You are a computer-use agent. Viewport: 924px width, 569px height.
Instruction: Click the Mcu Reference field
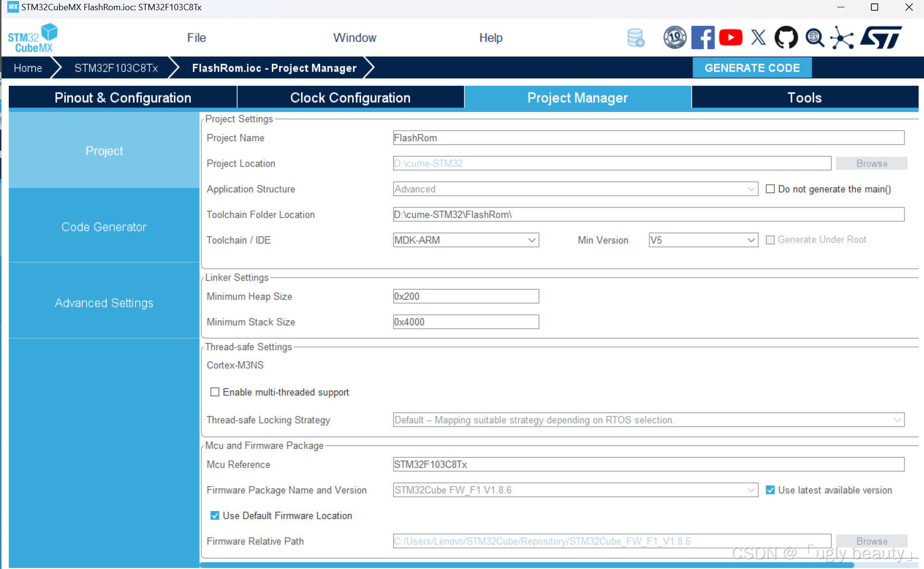click(648, 464)
